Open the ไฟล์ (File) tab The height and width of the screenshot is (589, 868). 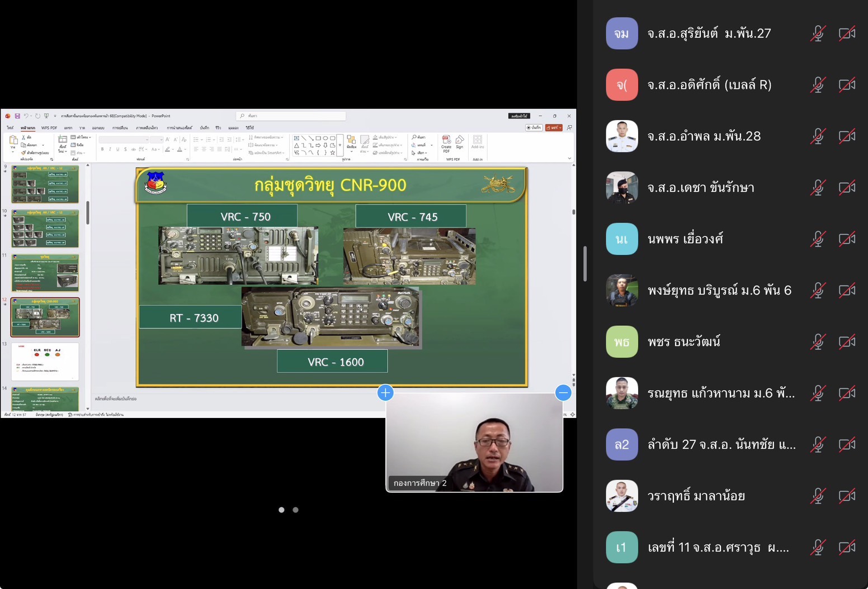tap(10, 128)
